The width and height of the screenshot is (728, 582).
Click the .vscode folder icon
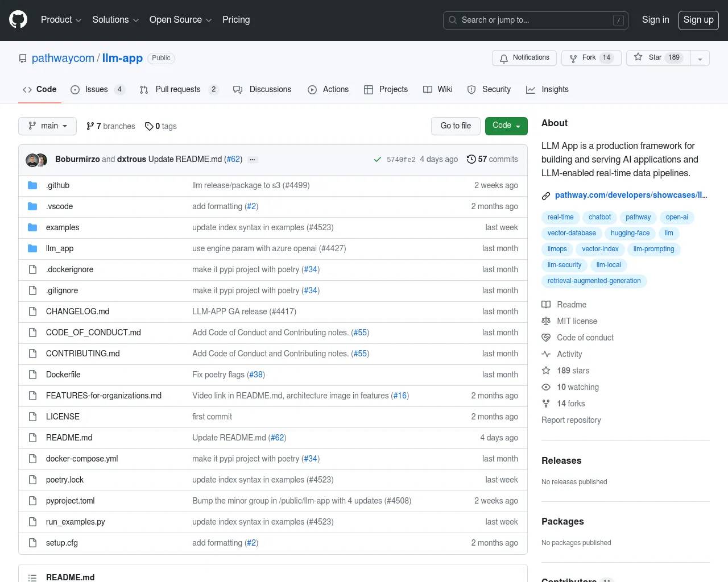coord(32,206)
